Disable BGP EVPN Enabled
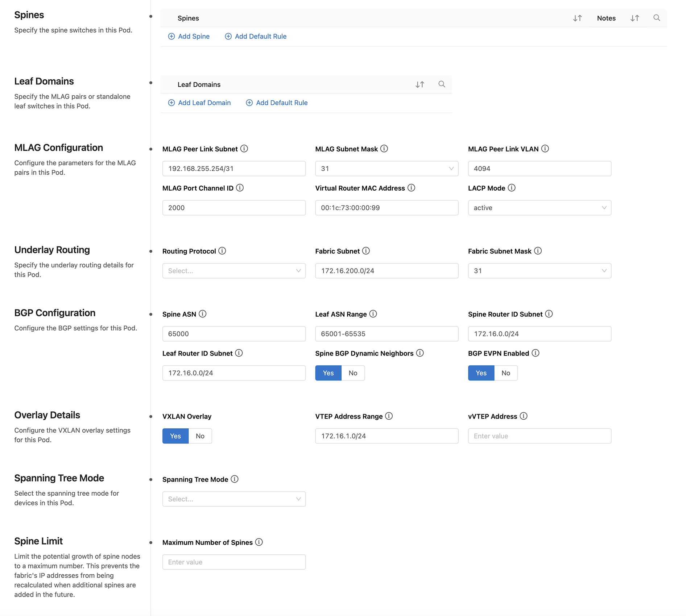686x616 pixels. [505, 373]
